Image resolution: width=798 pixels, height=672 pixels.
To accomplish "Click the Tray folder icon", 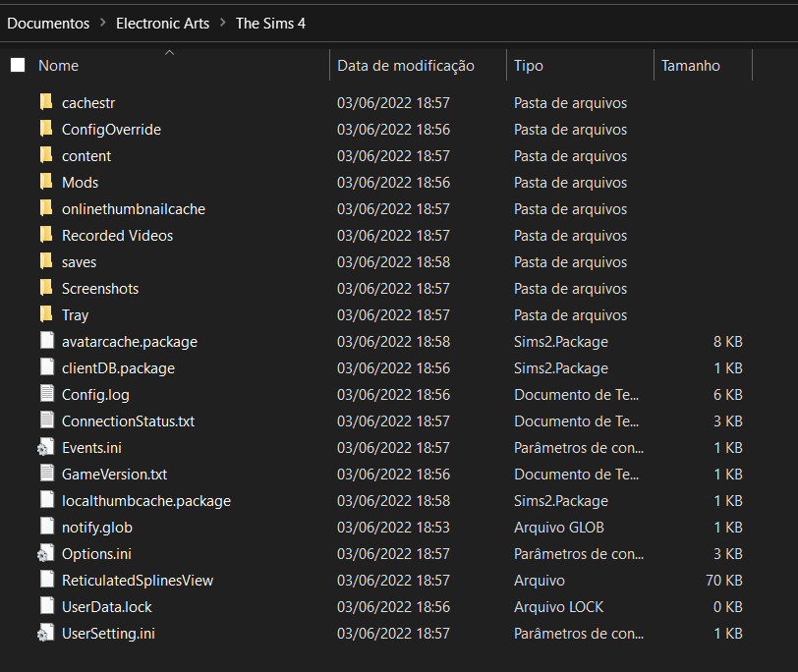I will pos(46,314).
